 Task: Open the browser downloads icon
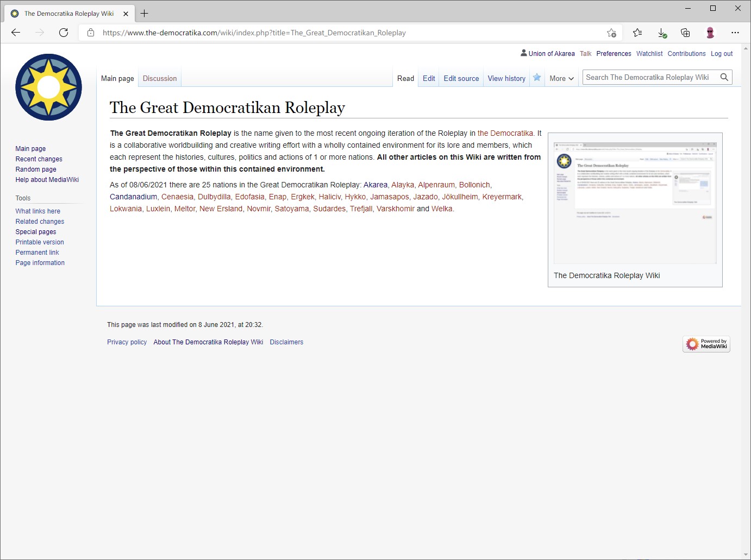click(x=662, y=33)
